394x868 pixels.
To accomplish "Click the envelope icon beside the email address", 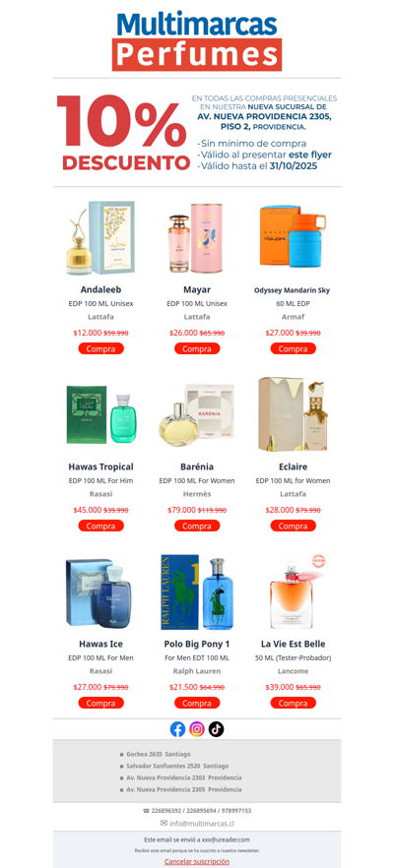I will pyautogui.click(x=164, y=823).
